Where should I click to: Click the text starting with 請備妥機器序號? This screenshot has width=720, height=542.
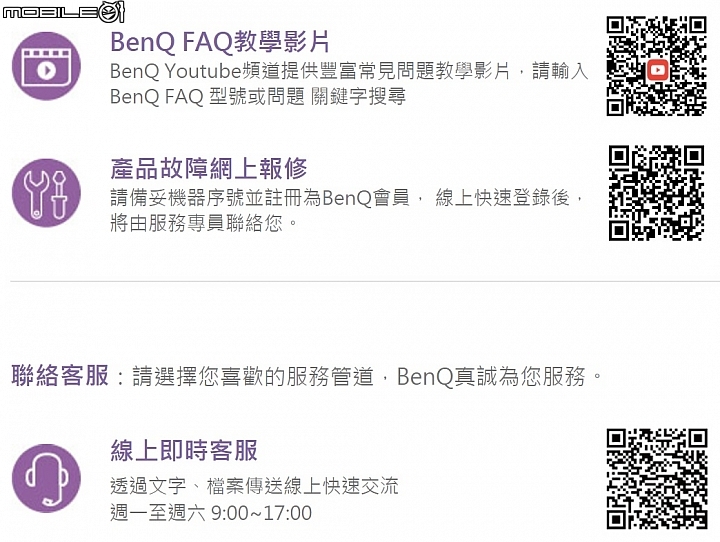[346, 197]
